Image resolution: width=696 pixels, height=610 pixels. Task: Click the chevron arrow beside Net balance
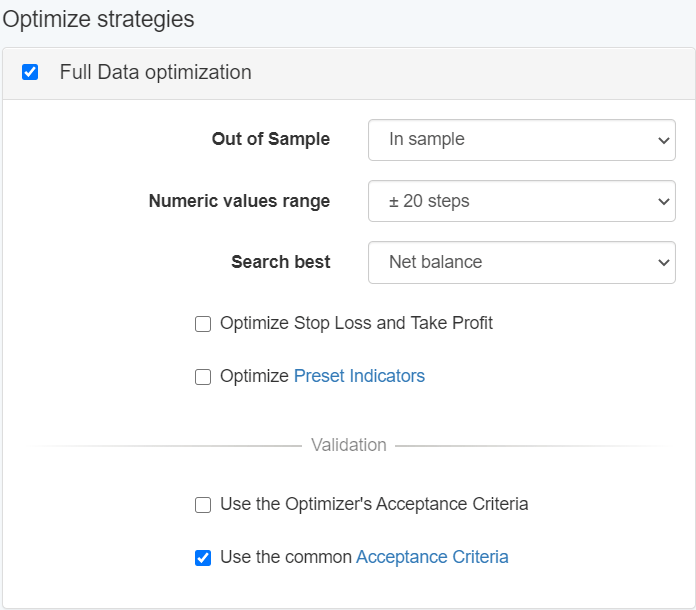tap(664, 262)
